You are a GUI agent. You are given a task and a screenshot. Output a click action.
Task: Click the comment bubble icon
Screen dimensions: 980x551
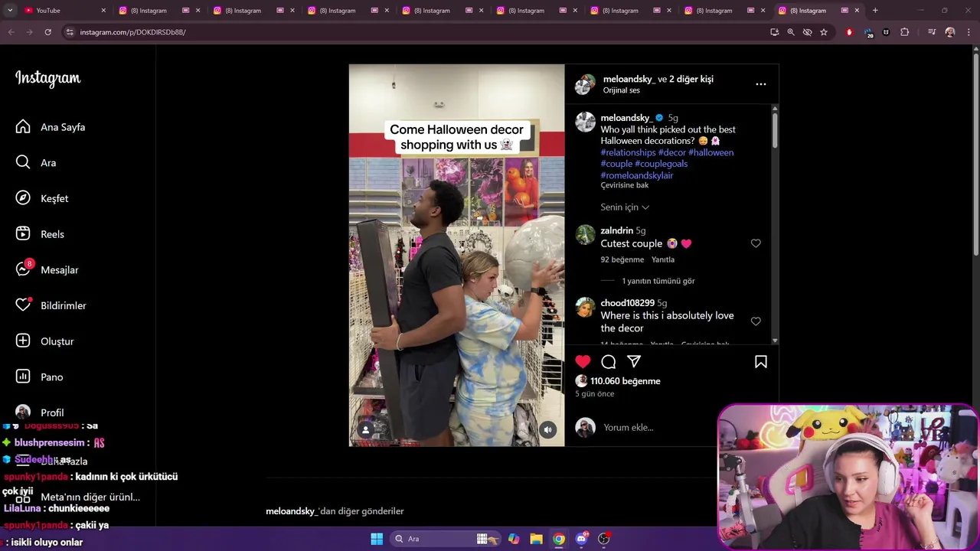tap(609, 361)
